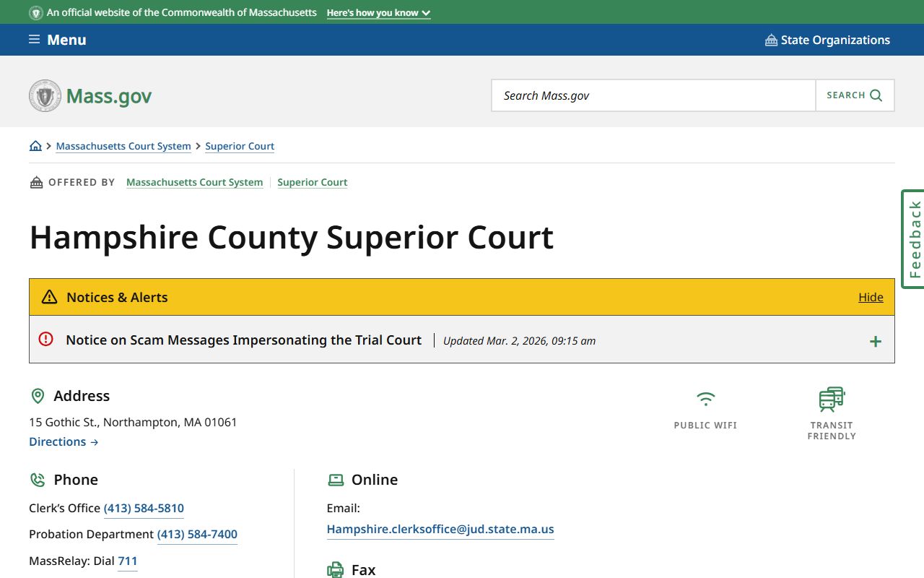Open Directions link under Address

click(x=64, y=441)
